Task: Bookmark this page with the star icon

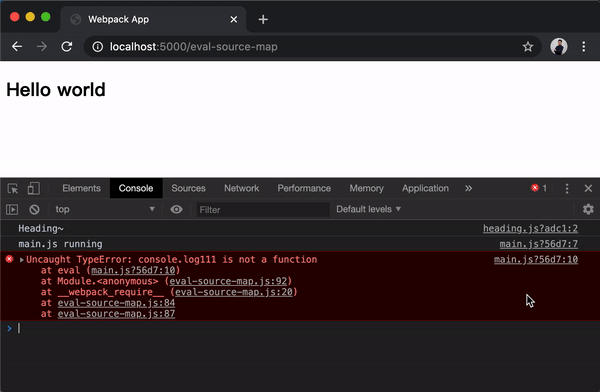Action: (x=528, y=47)
